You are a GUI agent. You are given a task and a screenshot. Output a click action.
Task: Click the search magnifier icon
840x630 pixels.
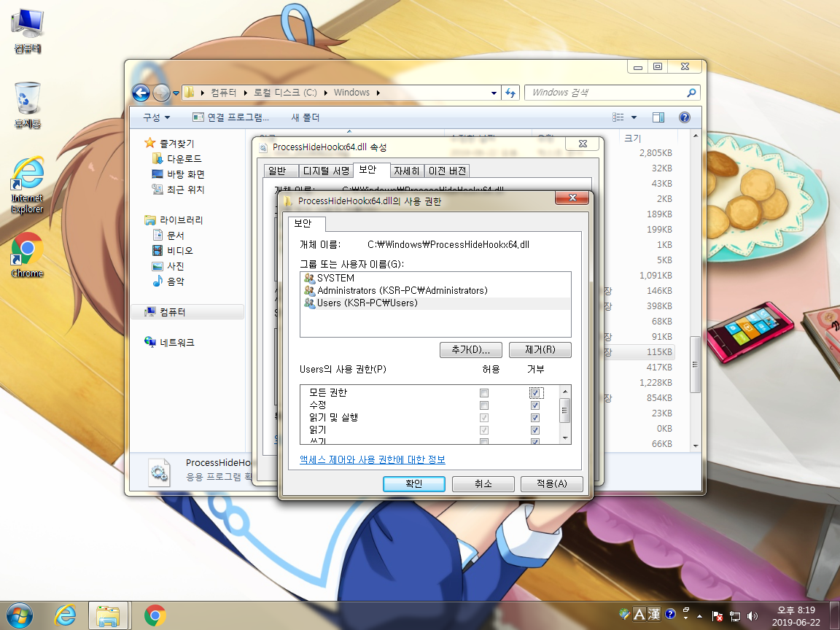[691, 93]
